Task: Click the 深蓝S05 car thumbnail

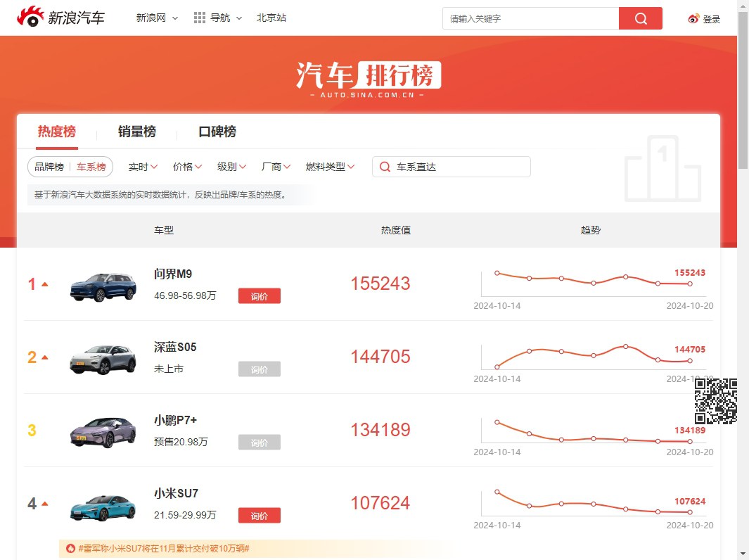Action: (103, 359)
